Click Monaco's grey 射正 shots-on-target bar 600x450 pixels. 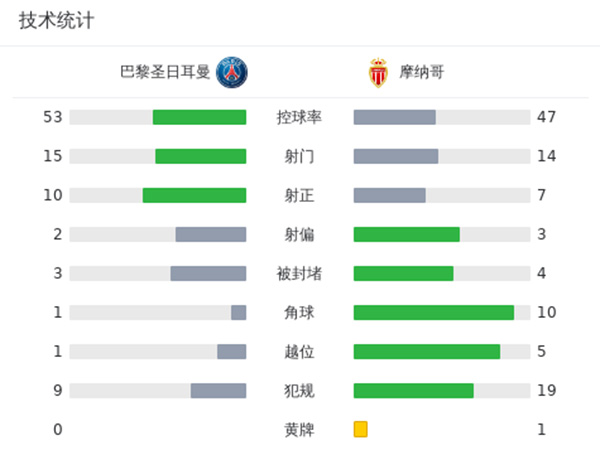point(389,195)
